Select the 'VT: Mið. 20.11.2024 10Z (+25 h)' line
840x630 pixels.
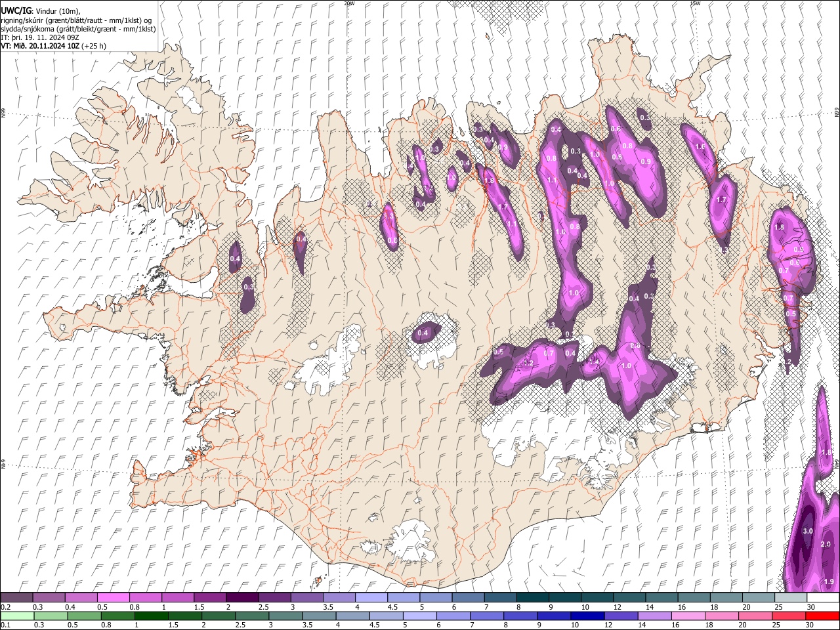(x=53, y=46)
